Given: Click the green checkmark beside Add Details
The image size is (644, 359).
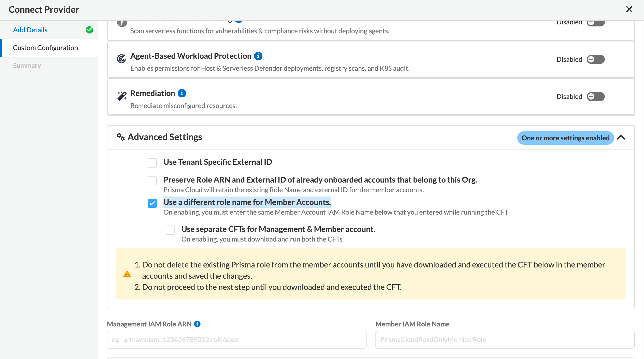Looking at the screenshot, I should click(x=89, y=30).
